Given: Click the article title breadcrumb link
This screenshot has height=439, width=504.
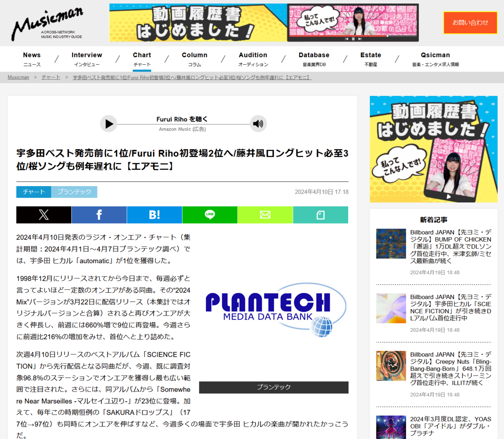Looking at the screenshot, I should (192, 77).
